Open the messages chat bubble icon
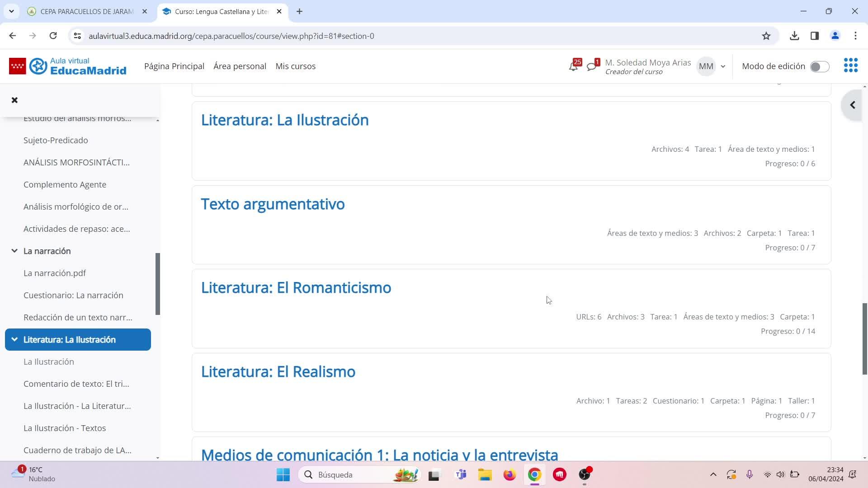868x488 pixels. [591, 67]
